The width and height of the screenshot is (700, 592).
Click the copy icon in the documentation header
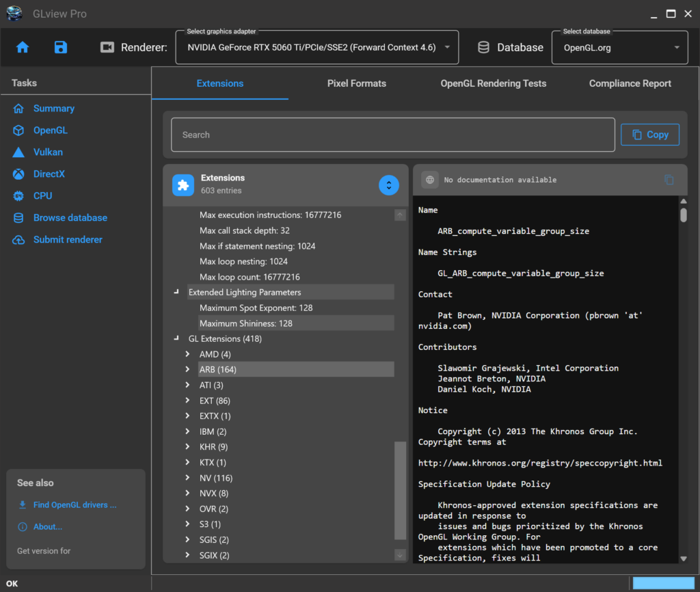click(669, 180)
